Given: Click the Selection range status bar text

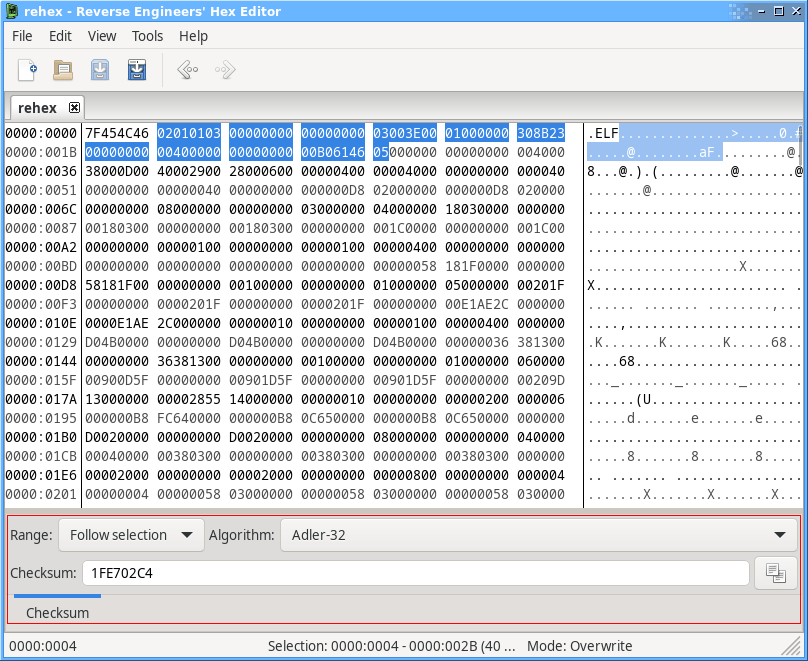Looking at the screenshot, I should pos(392,646).
